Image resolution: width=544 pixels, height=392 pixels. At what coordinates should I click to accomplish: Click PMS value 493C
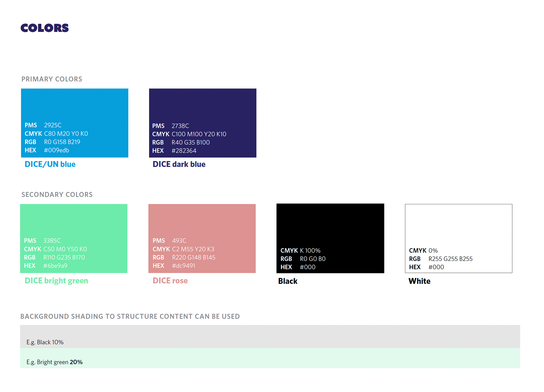pos(179,241)
